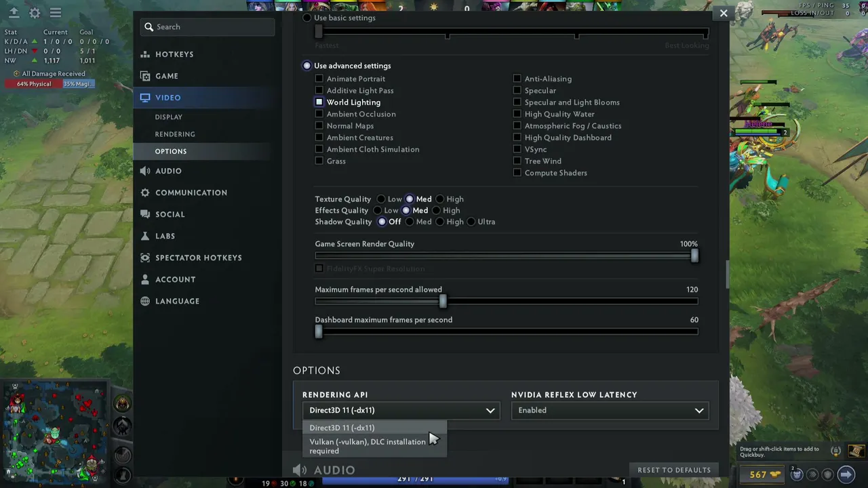Click the Game controller icon in sidebar
Screen dimensions: 868x488
(x=145, y=76)
